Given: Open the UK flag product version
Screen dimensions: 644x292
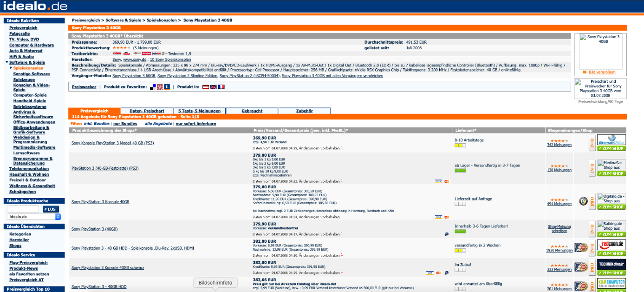Looking at the screenshot, I should click(x=213, y=87).
